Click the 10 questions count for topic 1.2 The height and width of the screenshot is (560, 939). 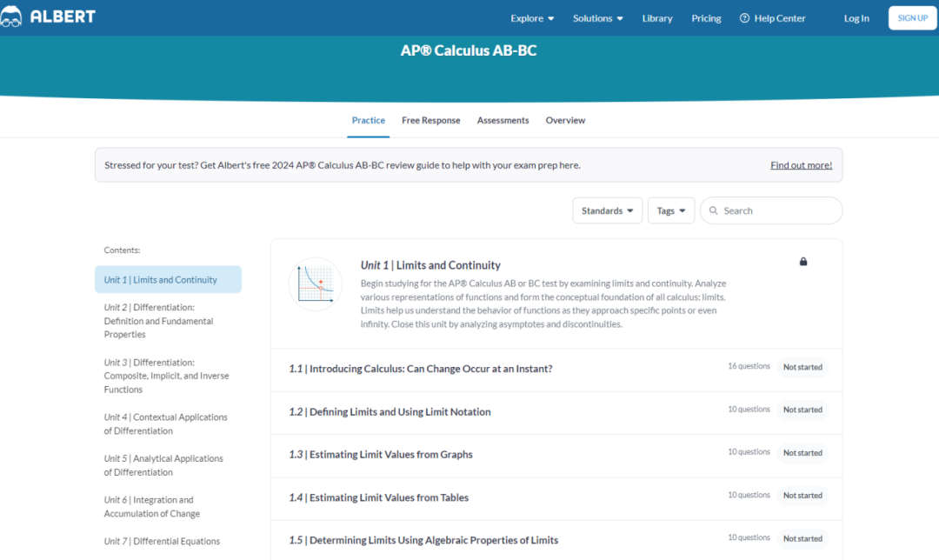pos(749,409)
